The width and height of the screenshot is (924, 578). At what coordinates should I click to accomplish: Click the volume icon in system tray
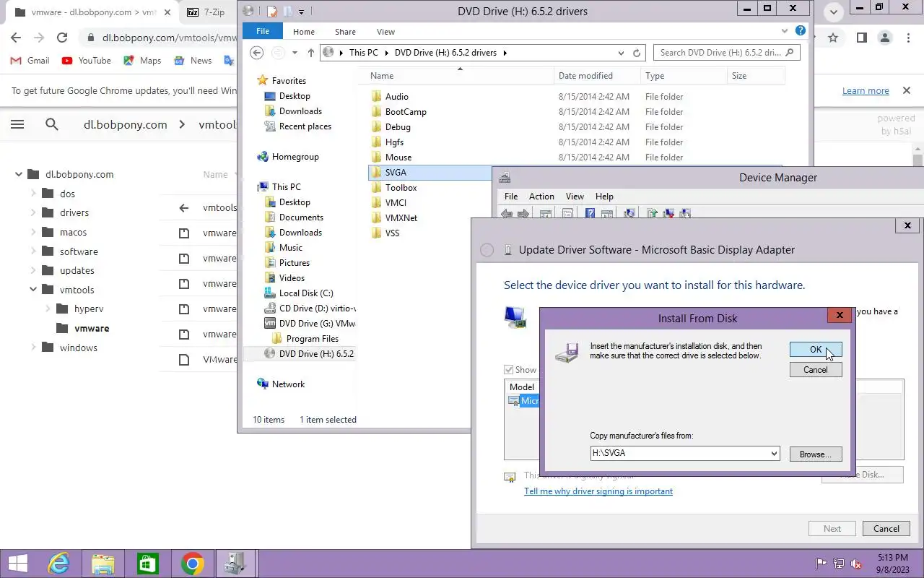855,564
